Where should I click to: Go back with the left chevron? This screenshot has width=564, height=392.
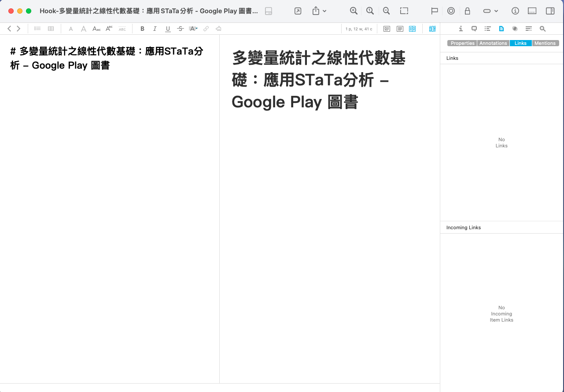pos(9,29)
